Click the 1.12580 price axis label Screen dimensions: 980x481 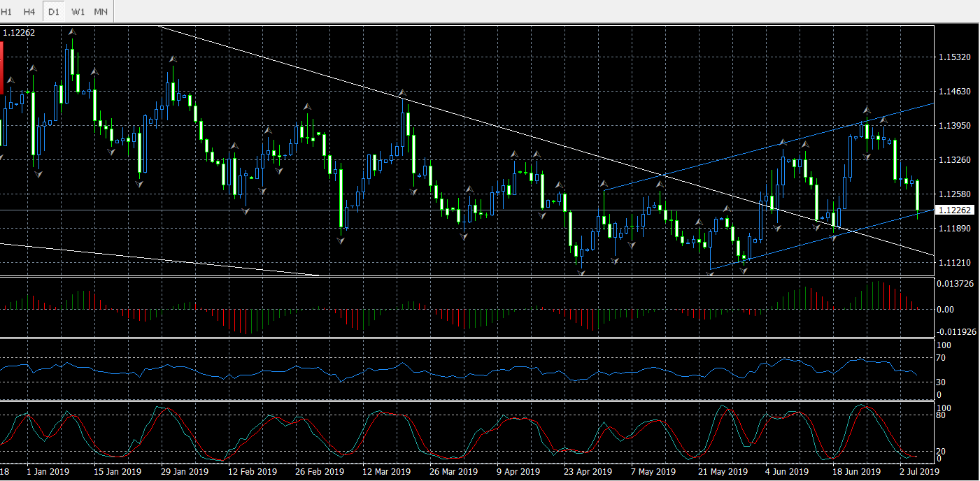pyautogui.click(x=956, y=194)
